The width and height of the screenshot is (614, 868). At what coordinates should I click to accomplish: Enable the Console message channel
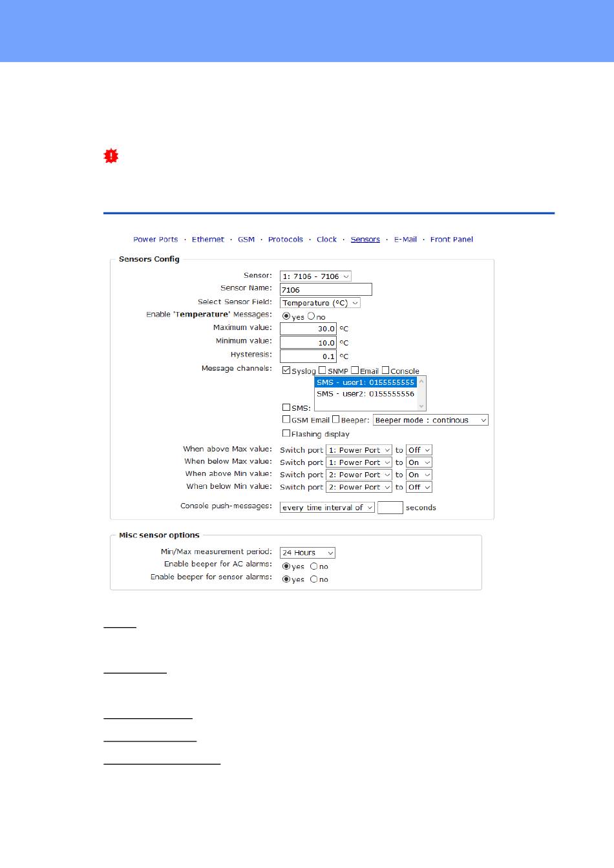coord(385,371)
